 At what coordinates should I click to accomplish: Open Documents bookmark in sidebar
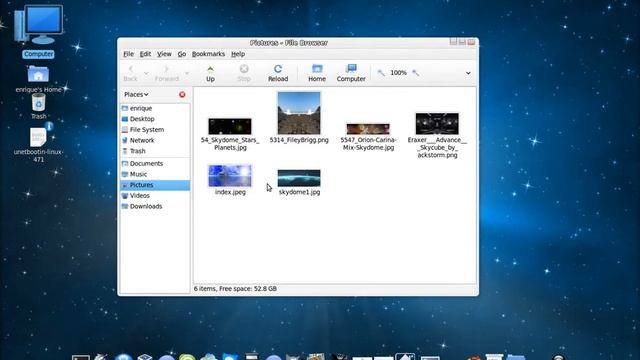pos(155,163)
